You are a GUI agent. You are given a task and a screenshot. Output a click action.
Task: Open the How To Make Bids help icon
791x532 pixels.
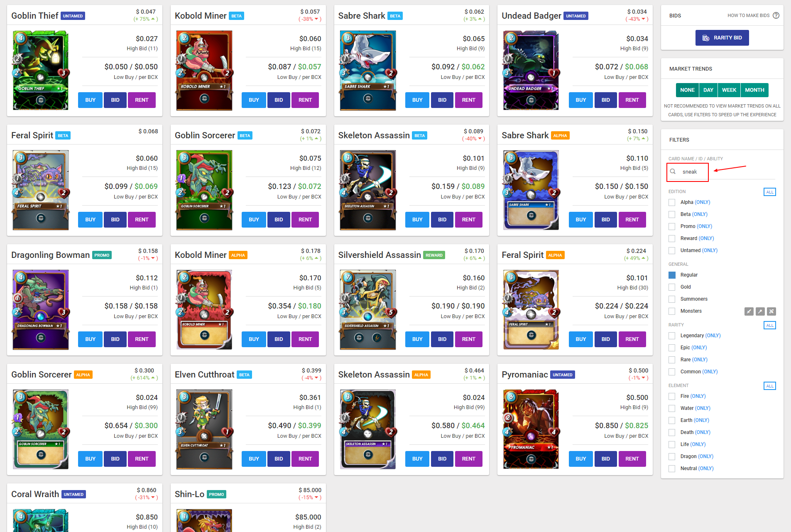(776, 15)
